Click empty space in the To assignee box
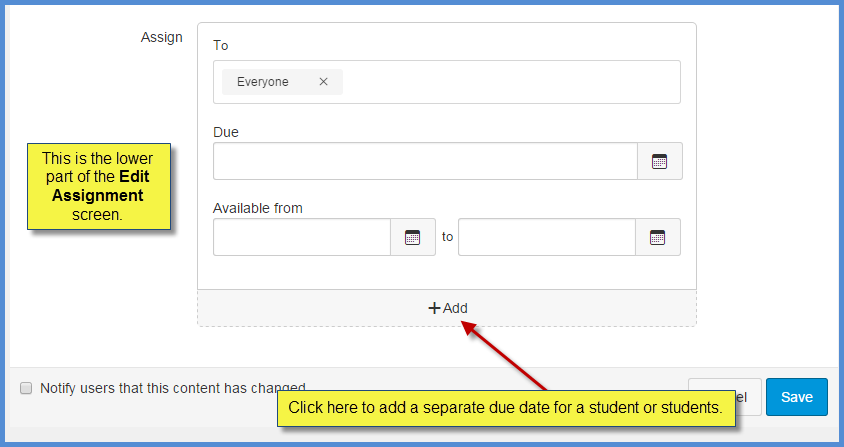The width and height of the screenshot is (844, 447). pyautogui.click(x=510, y=82)
